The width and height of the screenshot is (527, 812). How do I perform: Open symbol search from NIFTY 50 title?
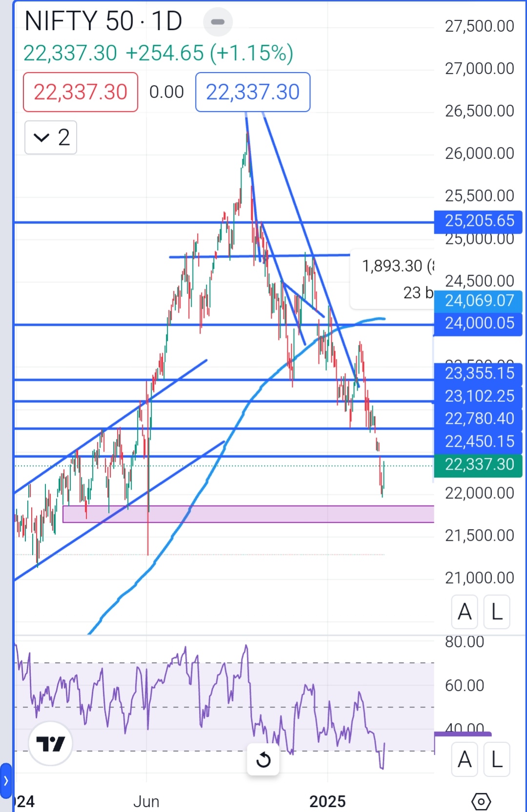point(78,21)
